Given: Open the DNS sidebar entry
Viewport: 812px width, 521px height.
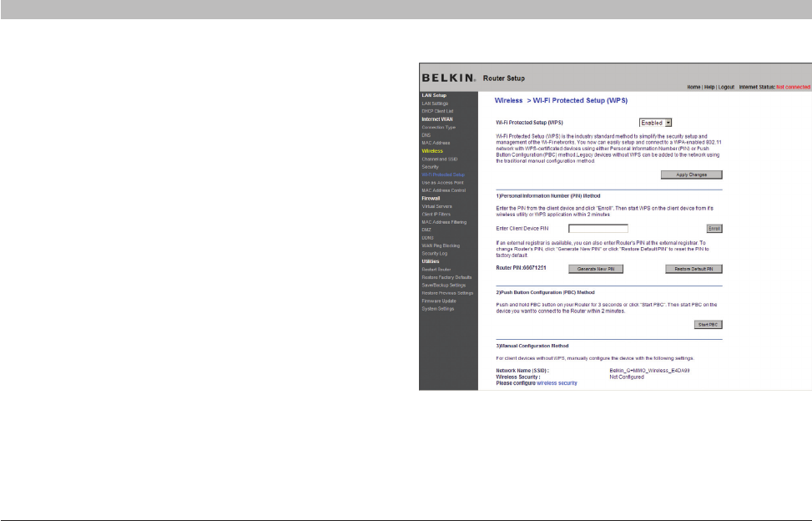Looking at the screenshot, I should (x=426, y=135).
